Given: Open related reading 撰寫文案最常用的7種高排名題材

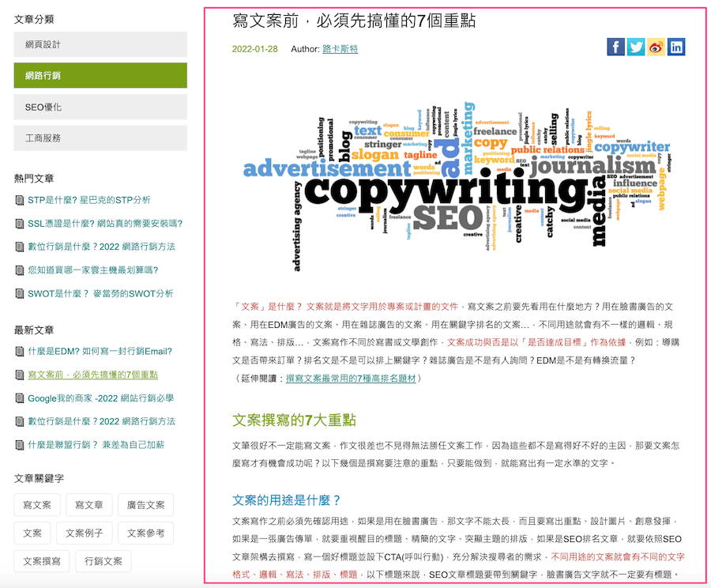Looking at the screenshot, I should pyautogui.click(x=351, y=379).
